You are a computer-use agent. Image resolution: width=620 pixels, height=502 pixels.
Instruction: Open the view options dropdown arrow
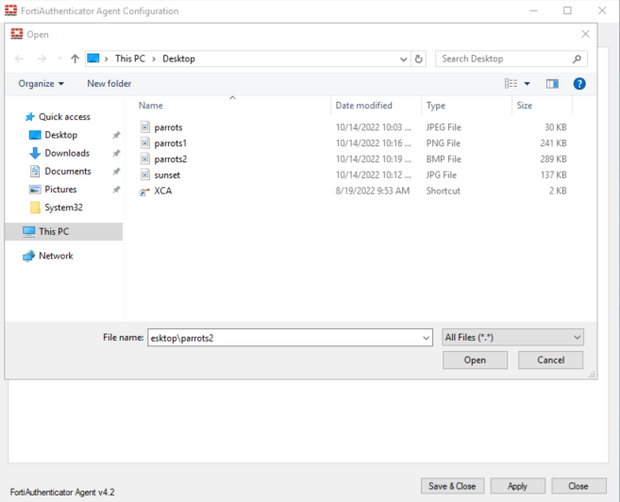coord(527,83)
